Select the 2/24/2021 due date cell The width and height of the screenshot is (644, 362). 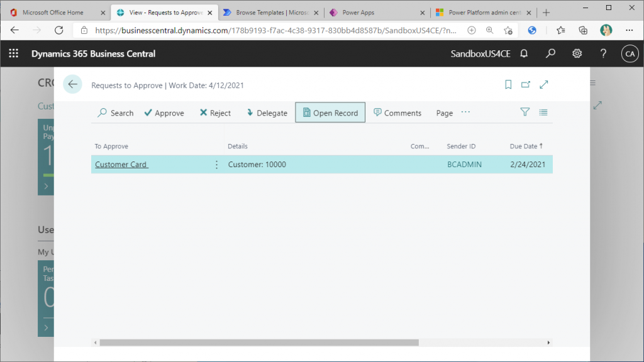tap(528, 164)
